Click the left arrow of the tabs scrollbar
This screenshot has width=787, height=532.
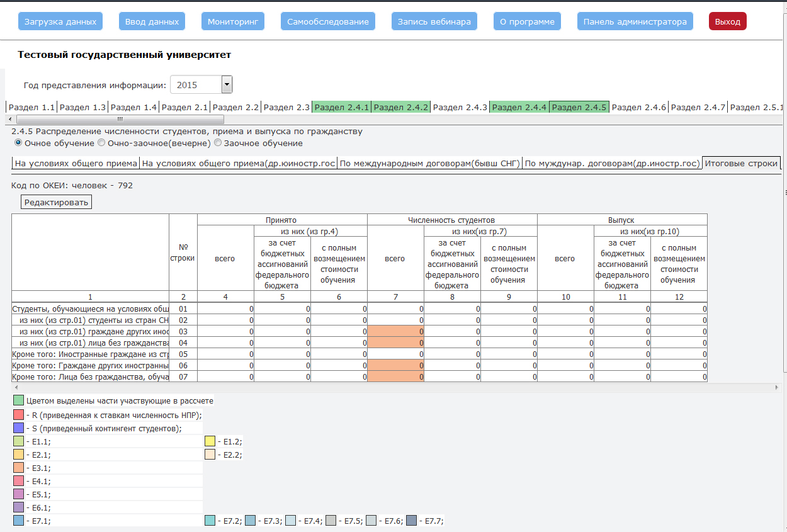tap(9, 119)
